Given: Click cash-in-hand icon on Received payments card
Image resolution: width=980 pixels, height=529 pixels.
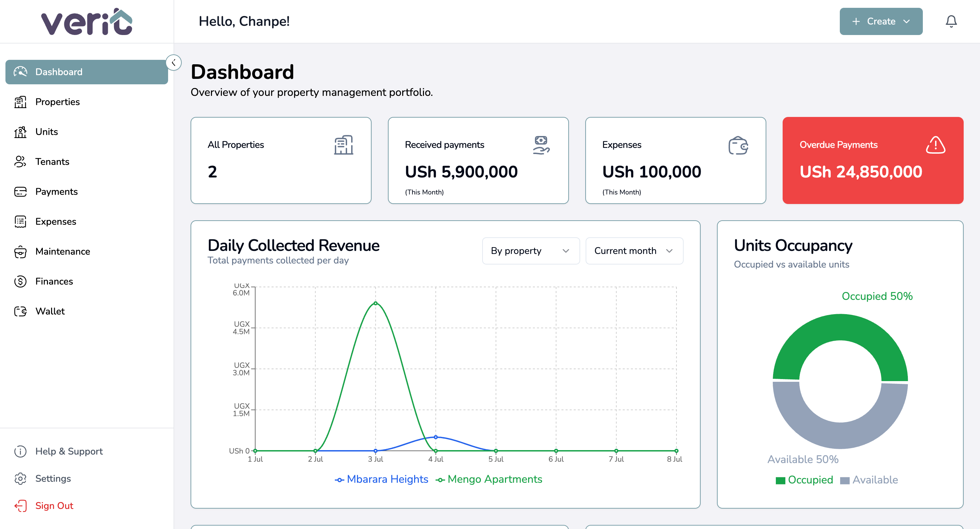Looking at the screenshot, I should [541, 145].
